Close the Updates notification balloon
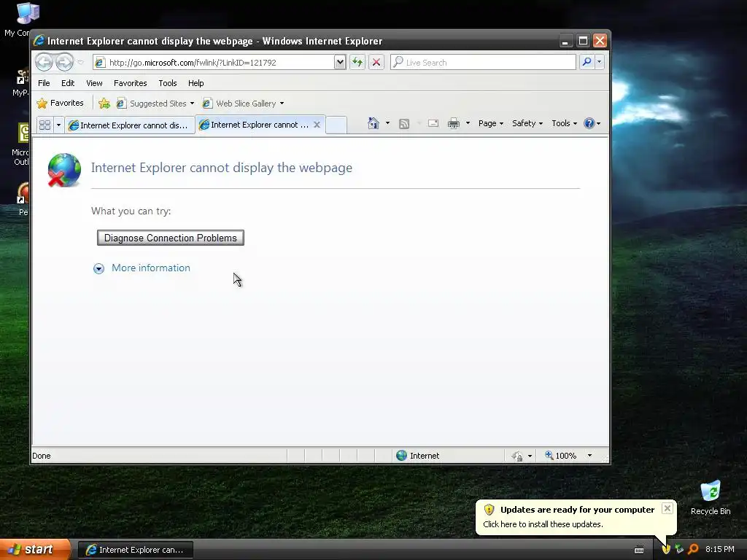 [x=667, y=508]
